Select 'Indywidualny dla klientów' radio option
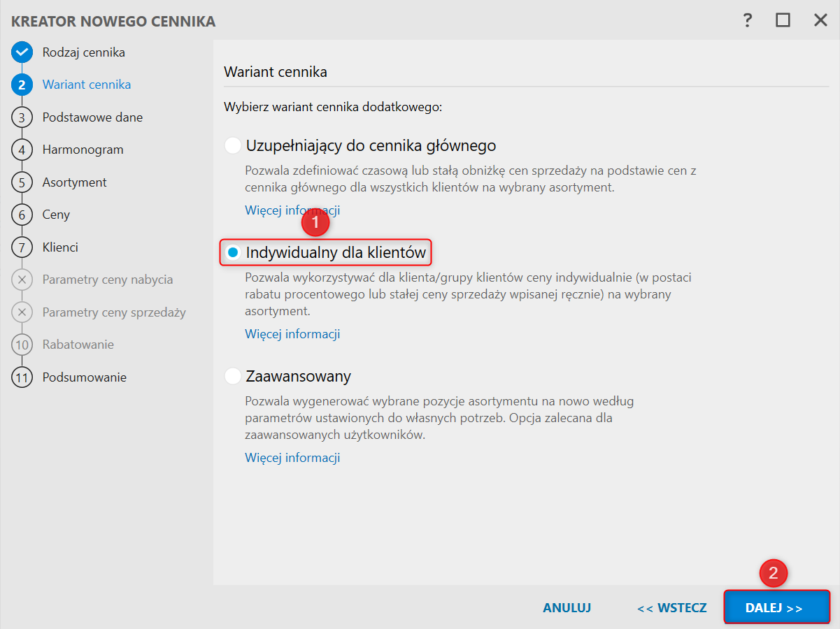Screen dimensions: 840x629 point(233,252)
